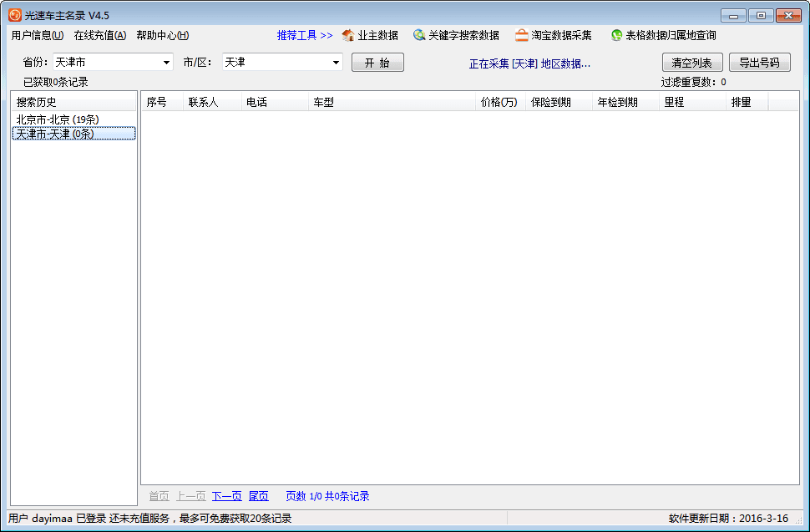Click the 业主数据 house icon
Image resolution: width=810 pixels, height=532 pixels.
click(x=348, y=35)
